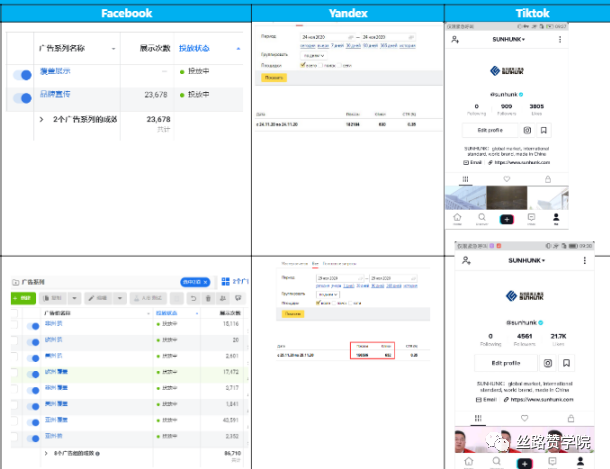Expand the 2个广告系列的成效 summary row
Screen dimensions: 610x469
43,120
